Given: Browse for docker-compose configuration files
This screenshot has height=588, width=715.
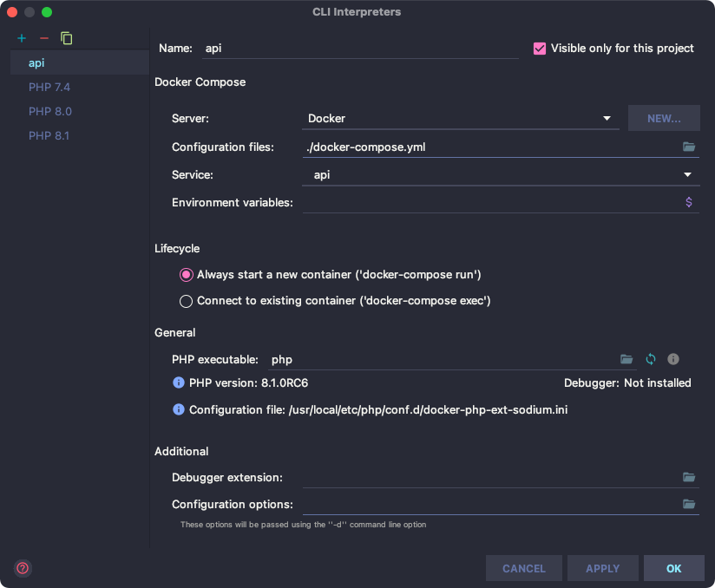Looking at the screenshot, I should (x=689, y=147).
